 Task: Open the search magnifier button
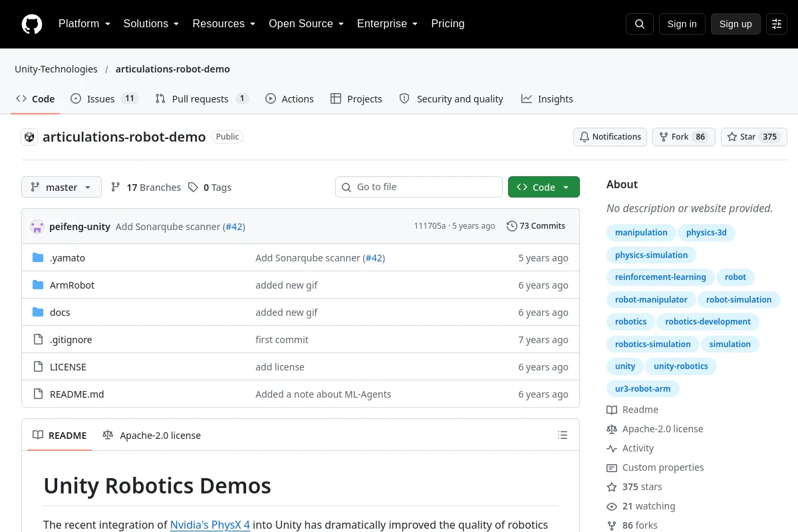(x=640, y=24)
